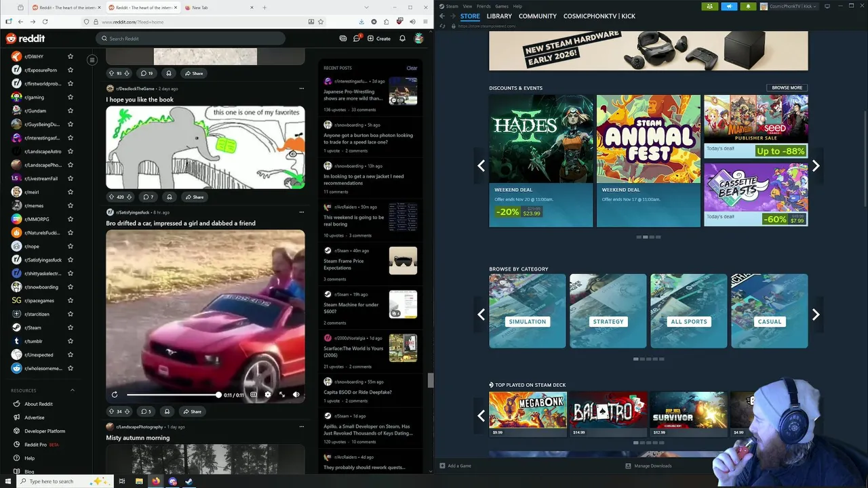The height and width of the screenshot is (488, 868).
Task: Open the Hades II weekend deal
Action: 540,161
